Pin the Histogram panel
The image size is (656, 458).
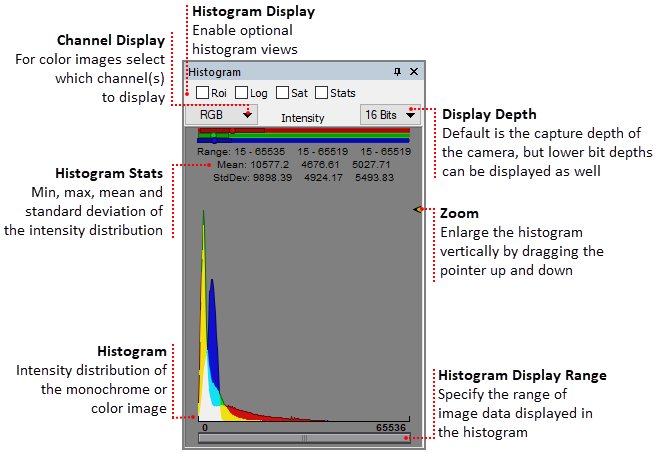tap(398, 72)
